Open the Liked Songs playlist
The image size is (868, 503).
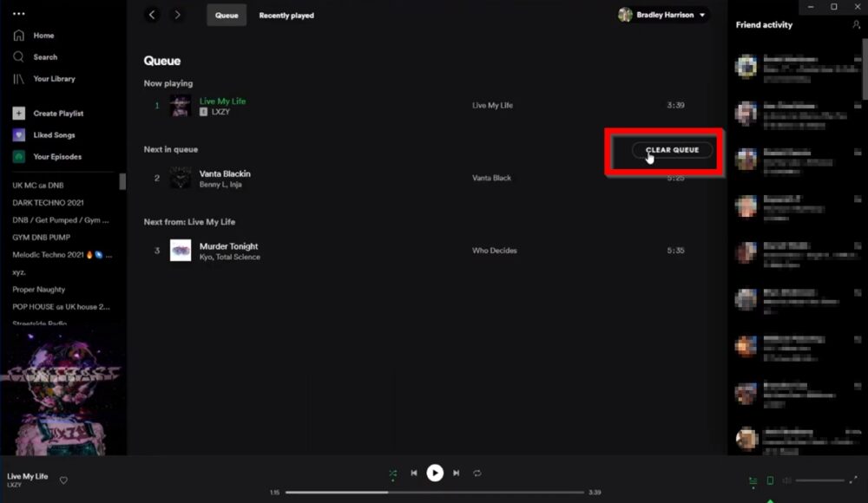tap(18, 134)
